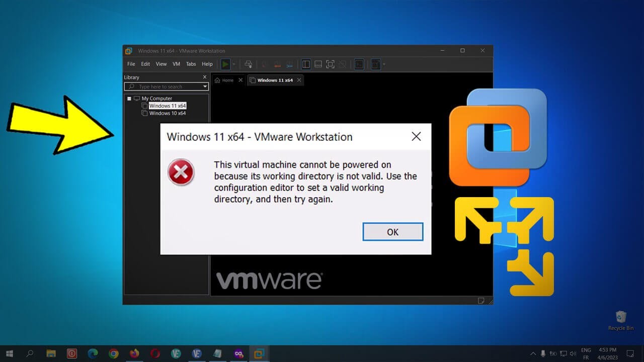644x362 pixels.
Task: Show hidden system tray icons
Action: (x=533, y=353)
